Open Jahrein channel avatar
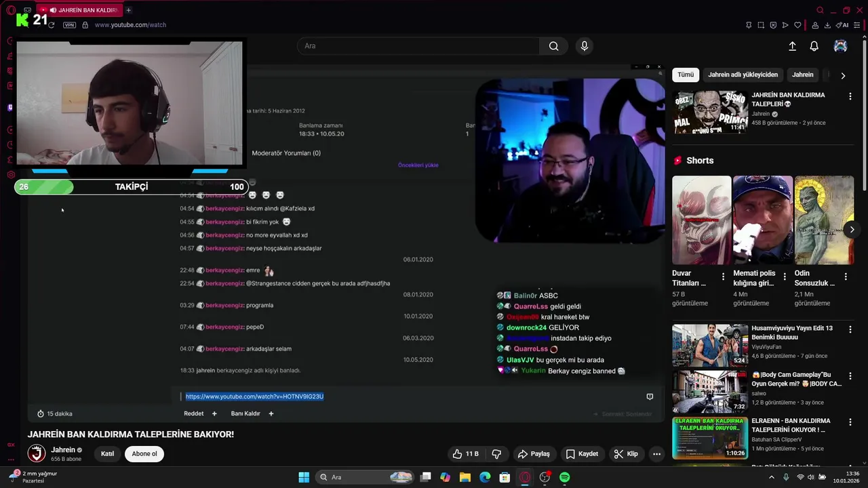The image size is (868, 488). (37, 453)
